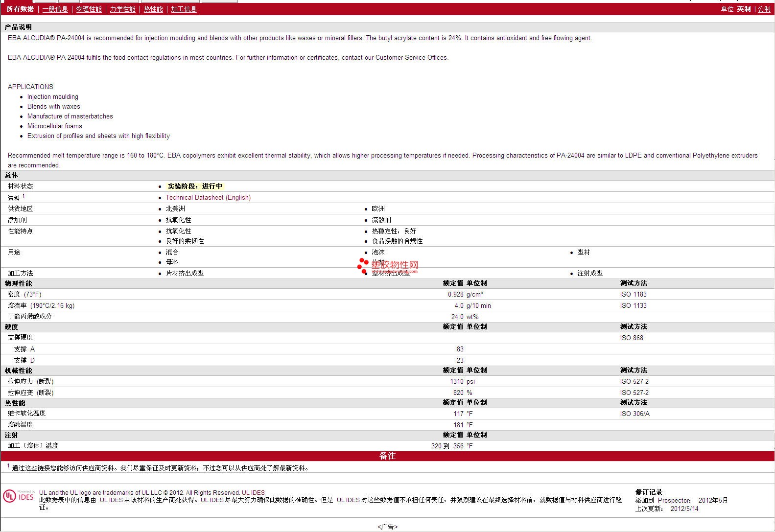Screen dimensions: 775x532
Task: Click 良好的柔韧性 feature text
Action: 185,241
